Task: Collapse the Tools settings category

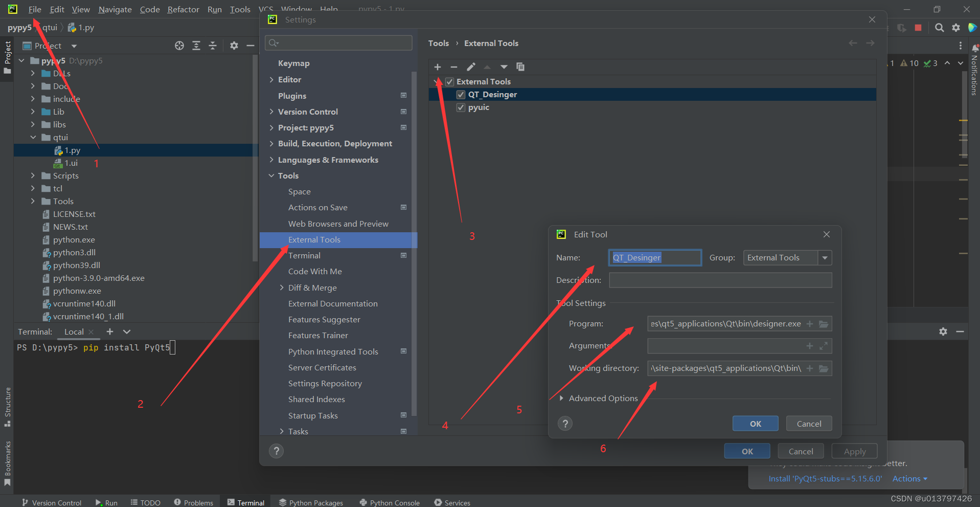Action: coord(271,175)
